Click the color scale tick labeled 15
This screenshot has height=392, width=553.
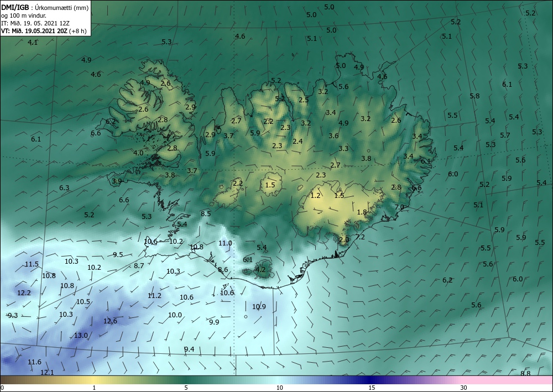372,388
